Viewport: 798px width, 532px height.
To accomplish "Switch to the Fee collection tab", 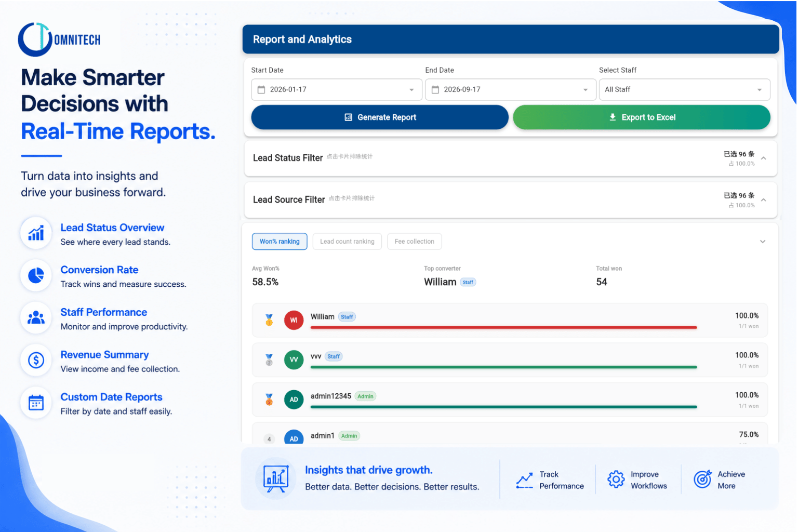I will (414, 242).
